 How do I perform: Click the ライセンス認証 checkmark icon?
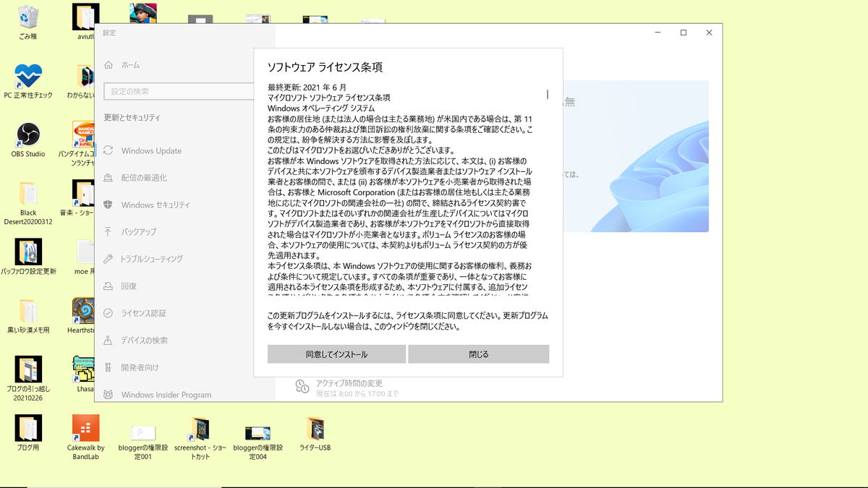pos(109,313)
